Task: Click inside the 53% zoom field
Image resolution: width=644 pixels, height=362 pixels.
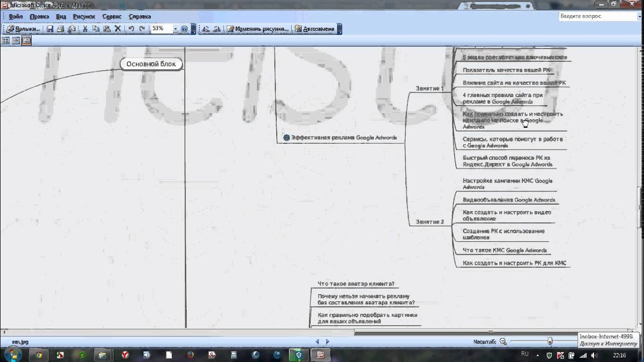Action: click(161, 29)
